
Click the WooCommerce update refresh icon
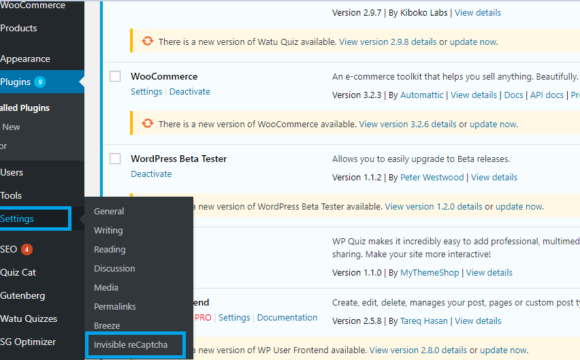(x=148, y=123)
